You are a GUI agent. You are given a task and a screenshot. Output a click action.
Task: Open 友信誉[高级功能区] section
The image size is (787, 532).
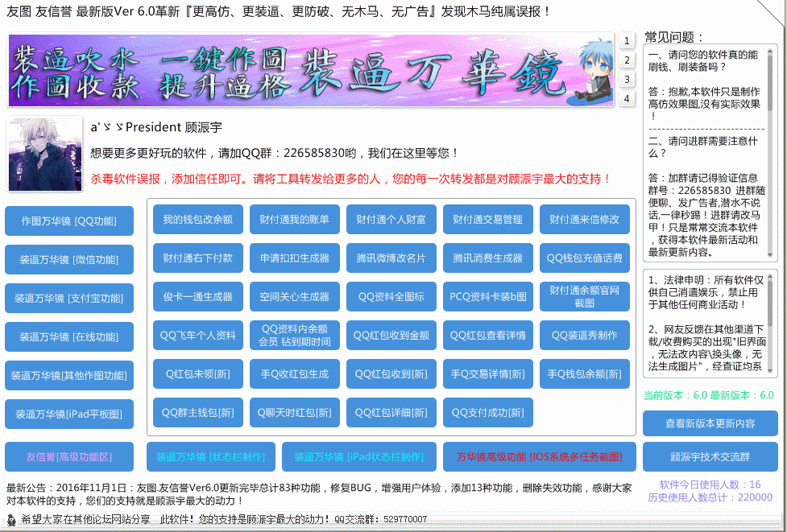click(x=69, y=456)
